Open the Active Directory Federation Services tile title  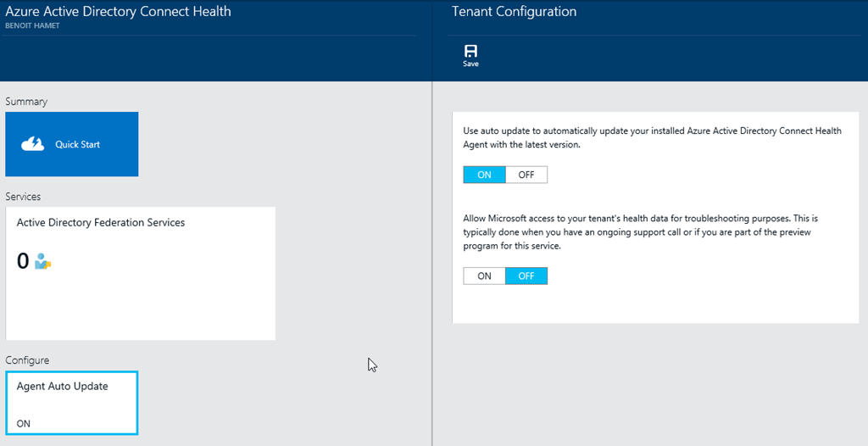pyautogui.click(x=101, y=223)
